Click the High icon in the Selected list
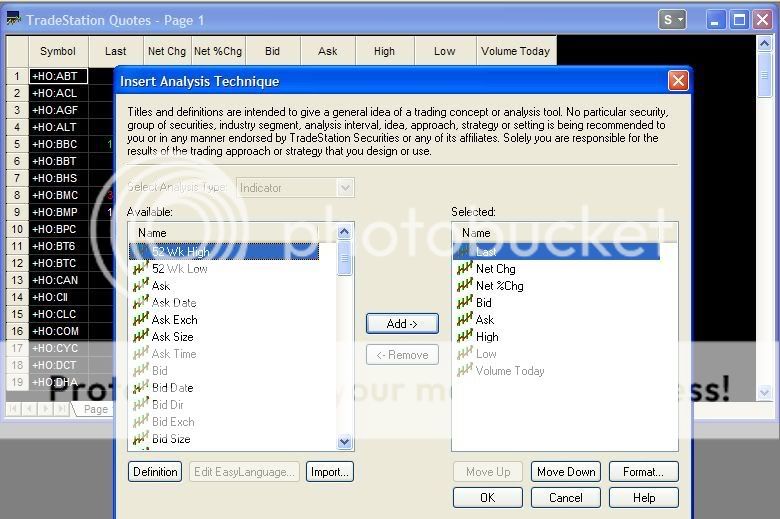The image size is (780, 519). 465,336
